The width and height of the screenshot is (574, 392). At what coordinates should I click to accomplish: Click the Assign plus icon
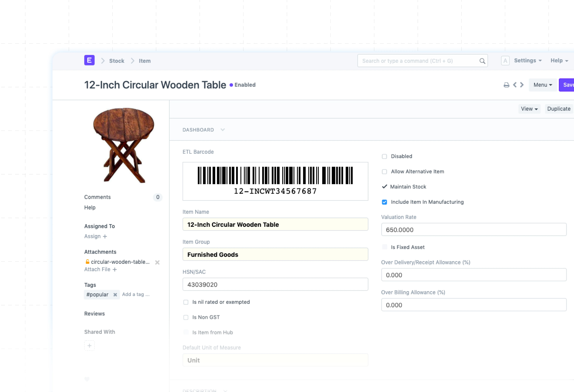[x=105, y=236]
